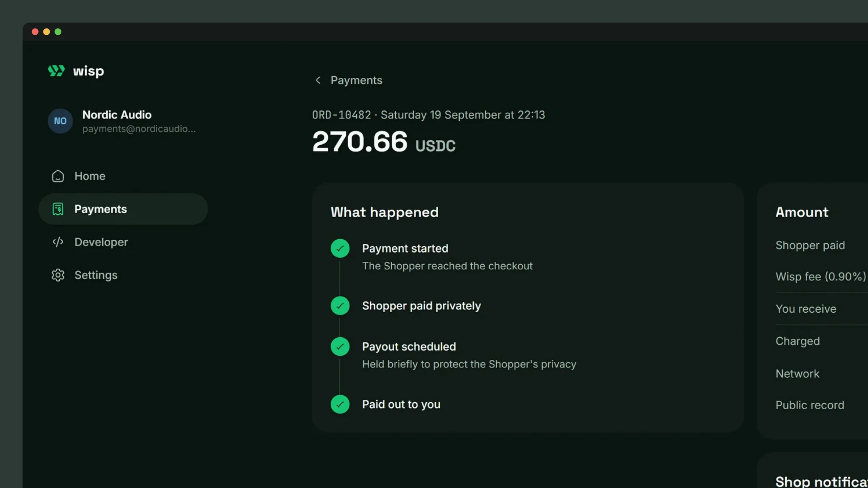Click 'The Shopper reached the checkout' text
This screenshot has height=488, width=868.
tap(447, 266)
